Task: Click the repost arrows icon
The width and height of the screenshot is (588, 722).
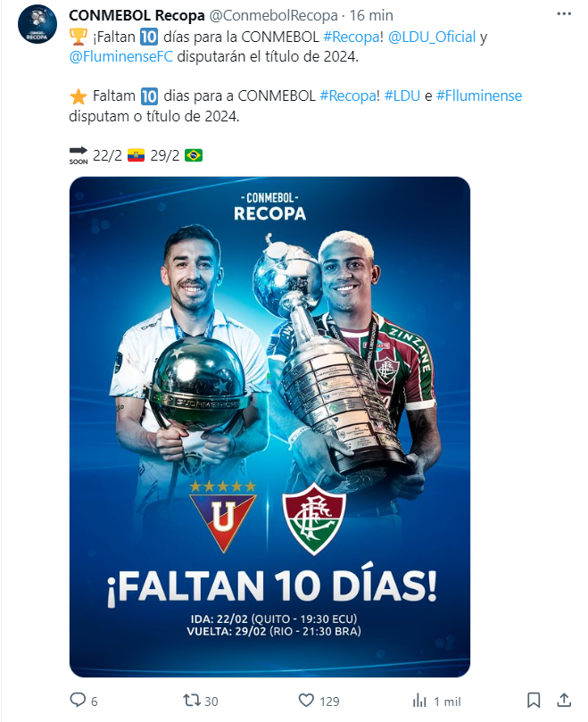Action: (x=192, y=701)
